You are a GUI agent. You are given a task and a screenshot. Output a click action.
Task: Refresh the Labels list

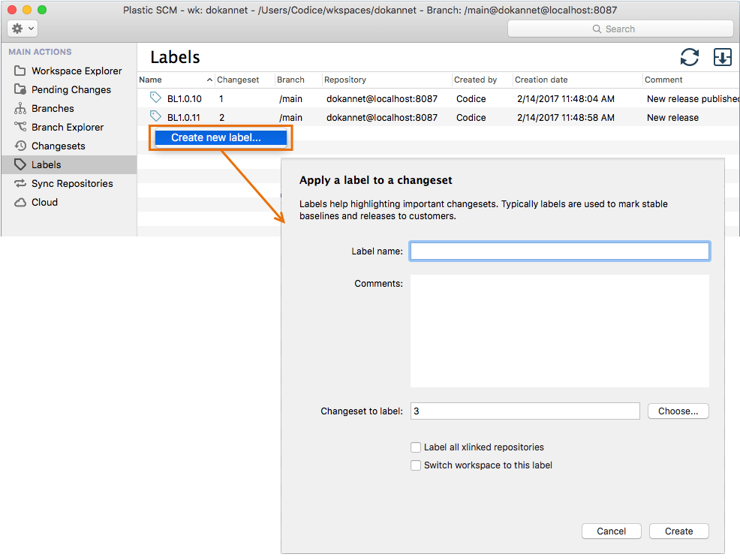(690, 57)
